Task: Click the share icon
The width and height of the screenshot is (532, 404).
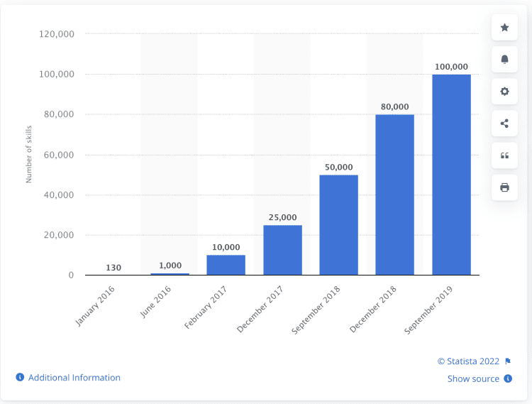Action: coord(504,124)
